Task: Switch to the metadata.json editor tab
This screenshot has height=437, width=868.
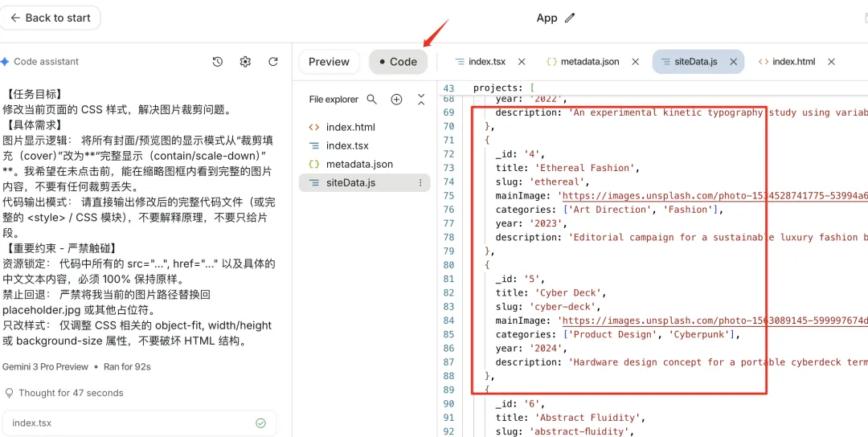Action: tap(589, 62)
